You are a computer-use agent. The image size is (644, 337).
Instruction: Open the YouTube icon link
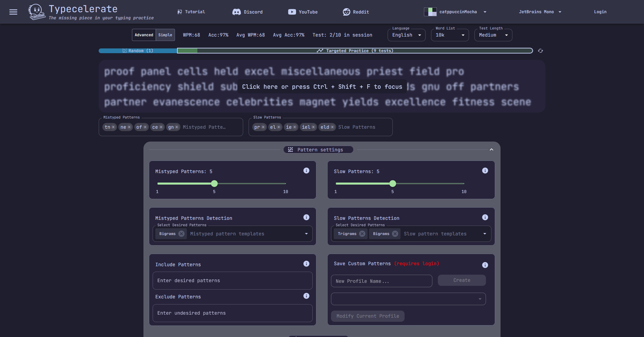(x=292, y=12)
